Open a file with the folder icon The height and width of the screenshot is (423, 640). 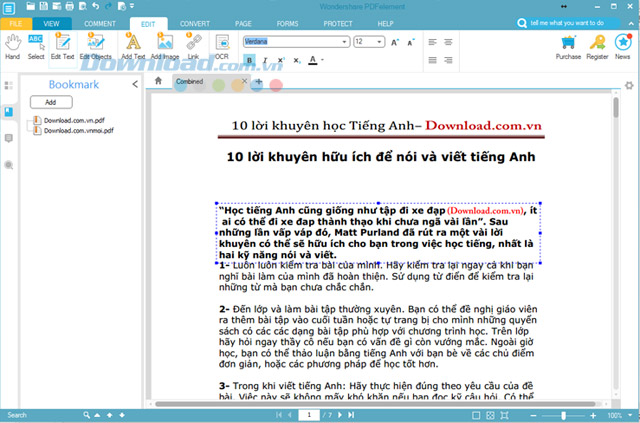(31, 6)
